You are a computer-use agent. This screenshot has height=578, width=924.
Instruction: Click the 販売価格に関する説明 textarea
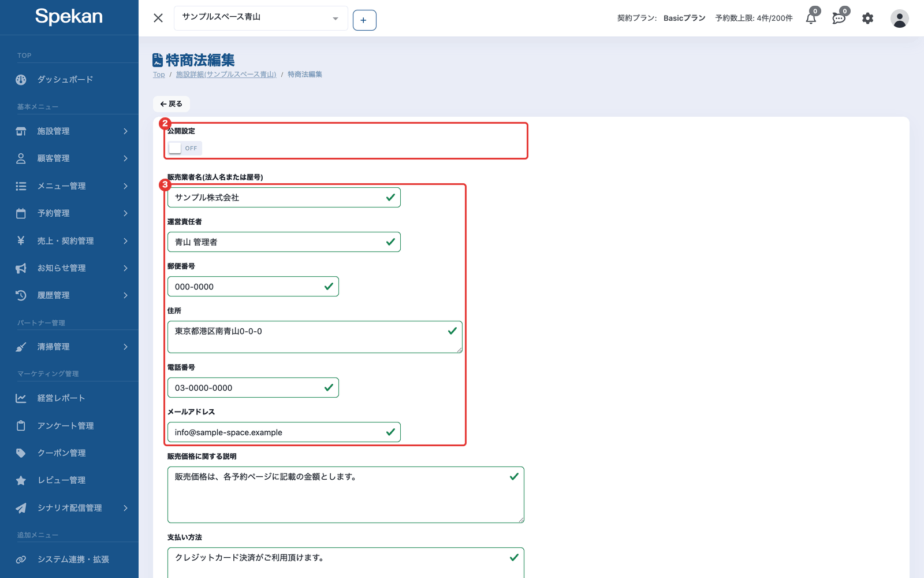(x=346, y=495)
